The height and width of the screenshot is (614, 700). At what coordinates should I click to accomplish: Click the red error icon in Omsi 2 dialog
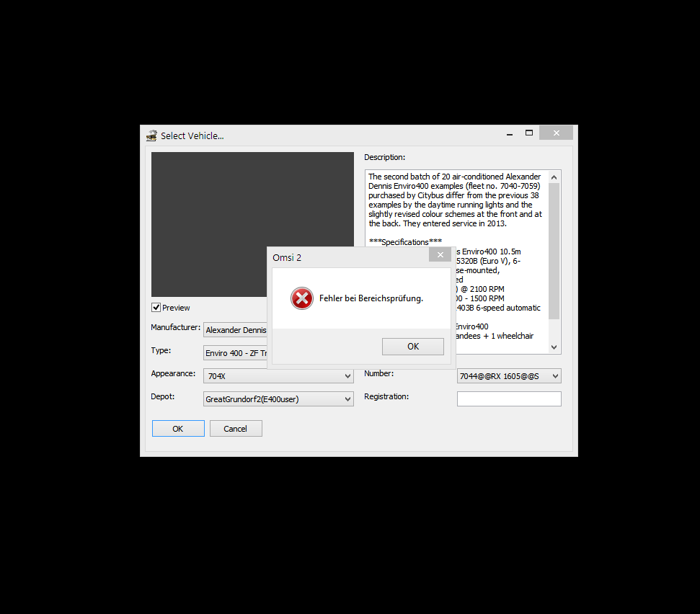pos(302,298)
